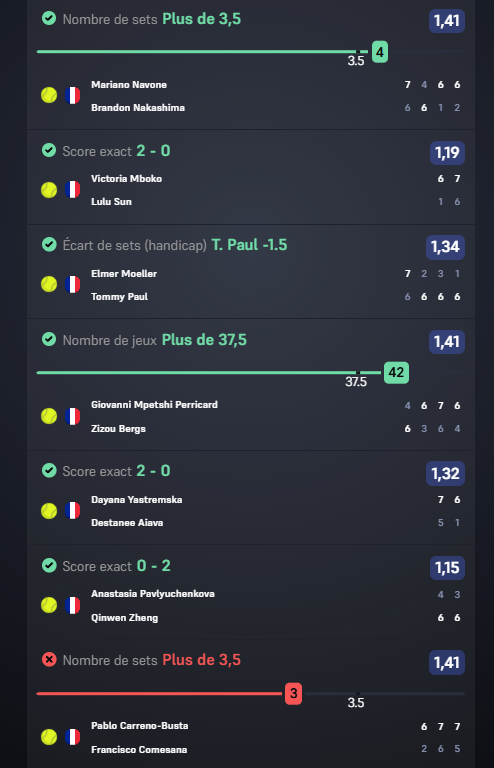Click the Navone vs Nakashima set scores
This screenshot has width=494, height=768.
tap(432, 96)
